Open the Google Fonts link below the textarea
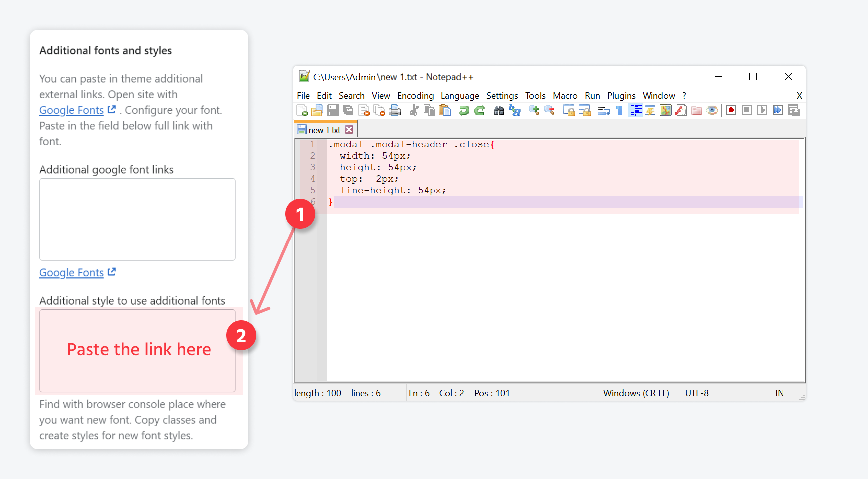The width and height of the screenshot is (868, 479). point(72,273)
